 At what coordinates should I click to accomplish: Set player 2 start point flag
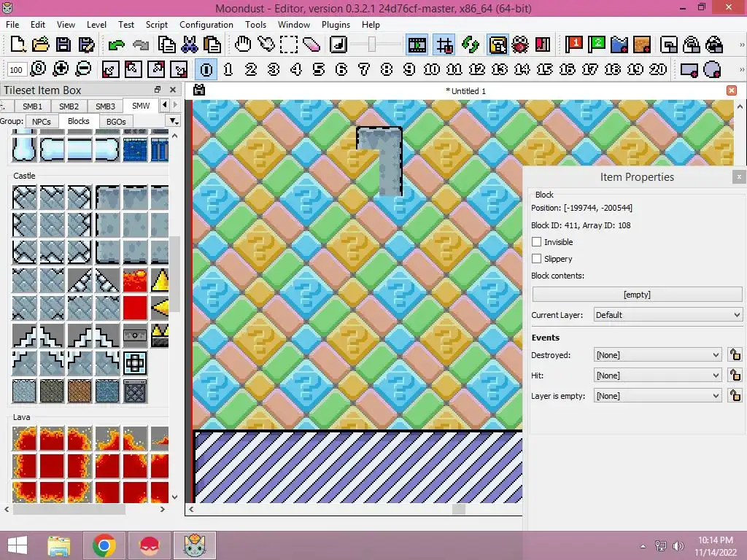(x=596, y=44)
